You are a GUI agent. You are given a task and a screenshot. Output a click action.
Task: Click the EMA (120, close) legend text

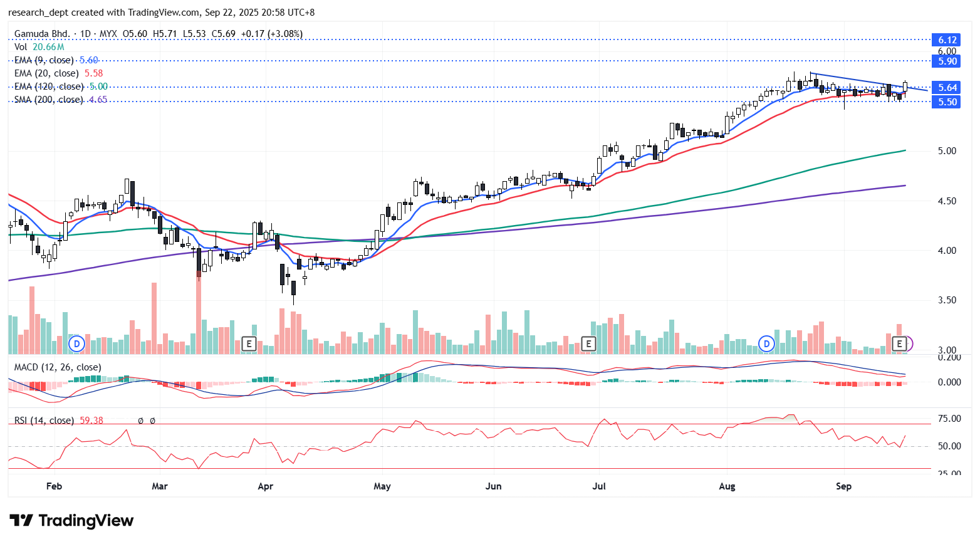click(49, 86)
